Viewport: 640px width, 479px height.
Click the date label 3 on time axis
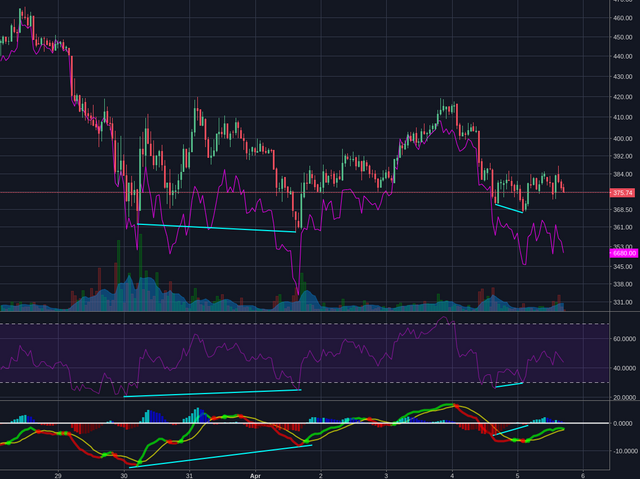(x=386, y=476)
